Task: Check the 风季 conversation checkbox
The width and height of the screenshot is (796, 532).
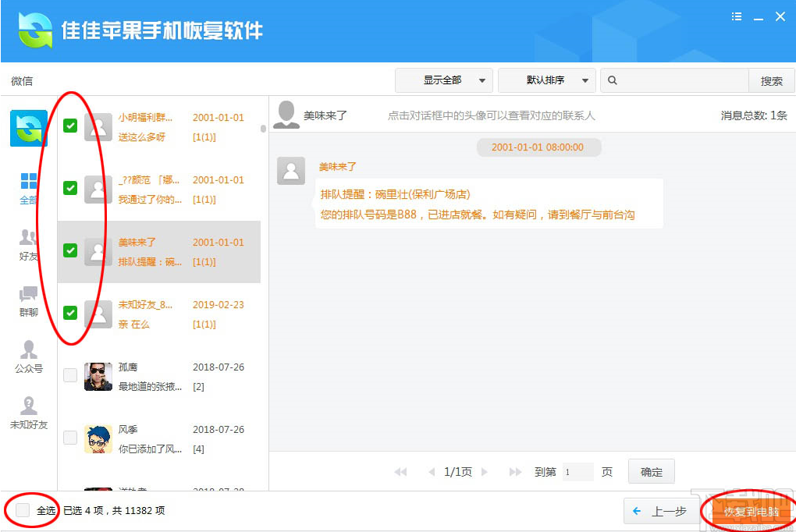Action: pyautogui.click(x=70, y=438)
